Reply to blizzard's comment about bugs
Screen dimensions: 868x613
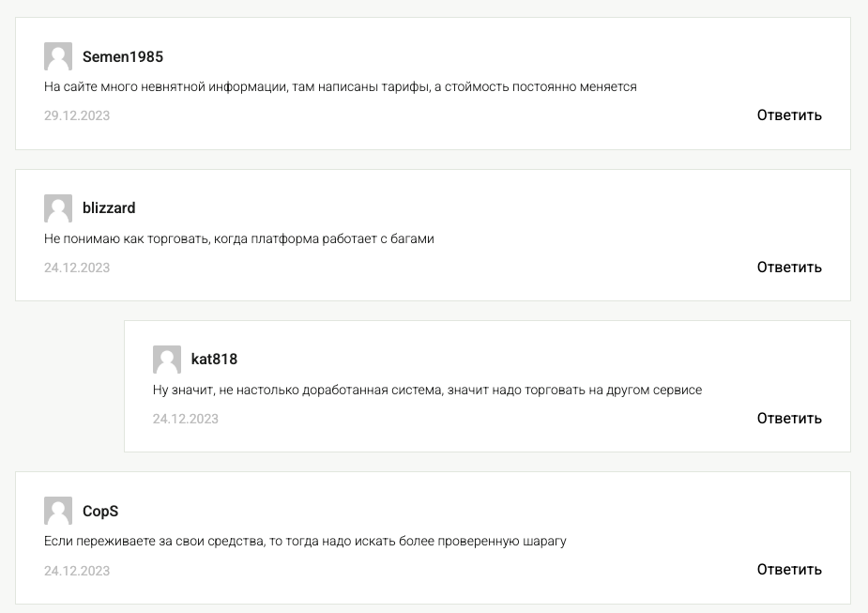click(789, 267)
